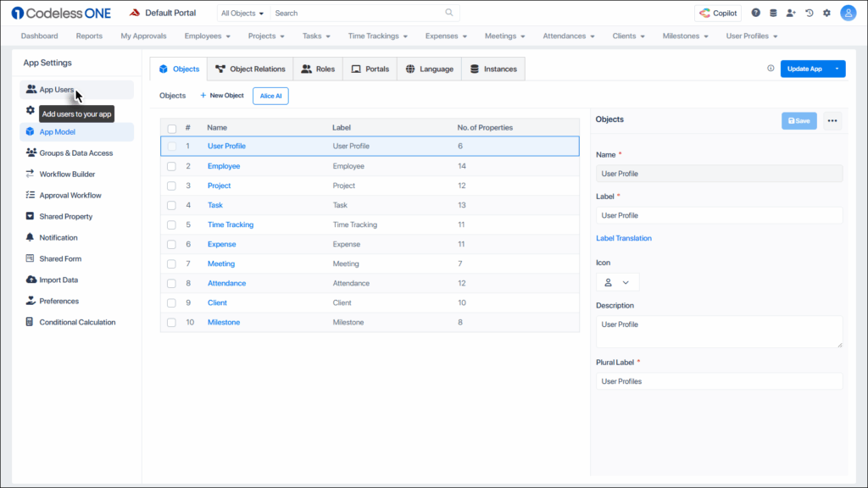This screenshot has height=488, width=868.
Task: Check the Task row checkbox
Action: tap(171, 205)
